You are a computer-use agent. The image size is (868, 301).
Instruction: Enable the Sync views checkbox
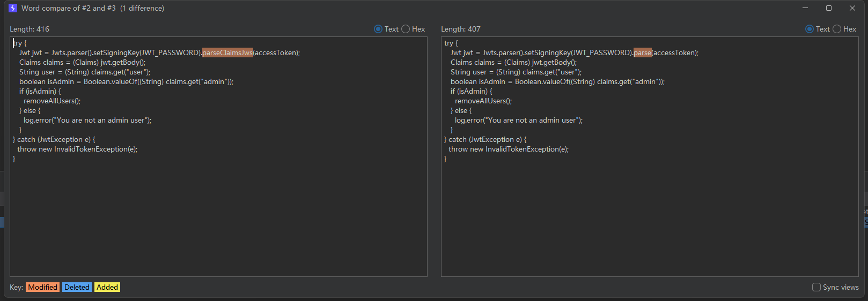816,287
